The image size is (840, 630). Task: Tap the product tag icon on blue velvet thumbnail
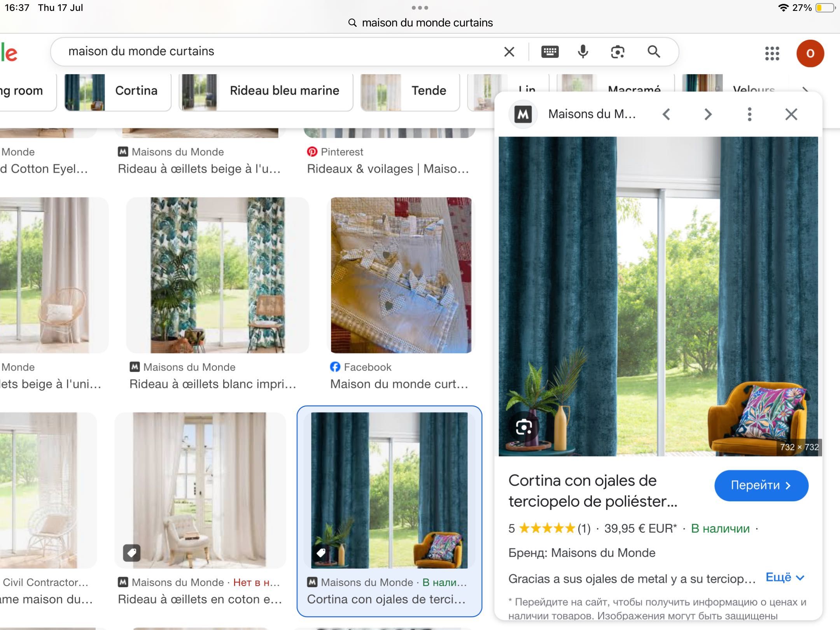(320, 553)
